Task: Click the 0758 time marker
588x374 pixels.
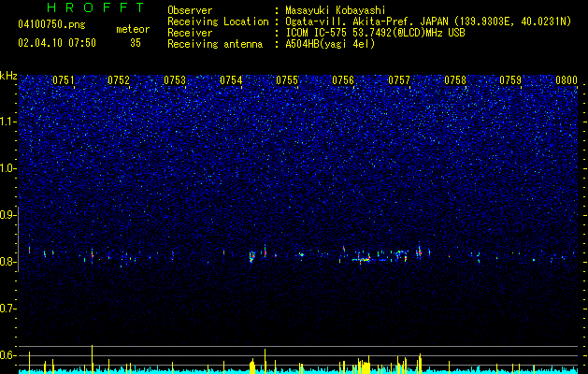Action: click(455, 80)
